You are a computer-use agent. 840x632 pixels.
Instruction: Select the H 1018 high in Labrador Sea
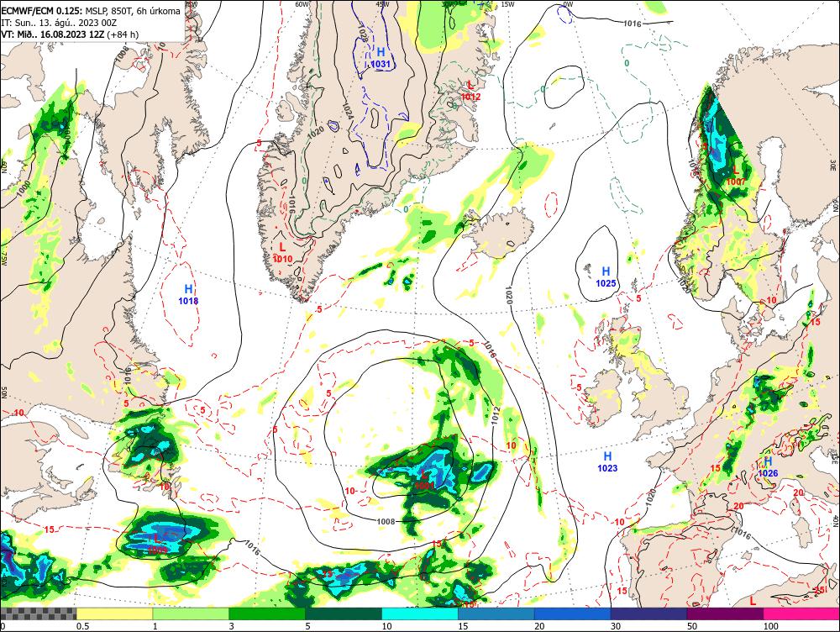click(188, 295)
